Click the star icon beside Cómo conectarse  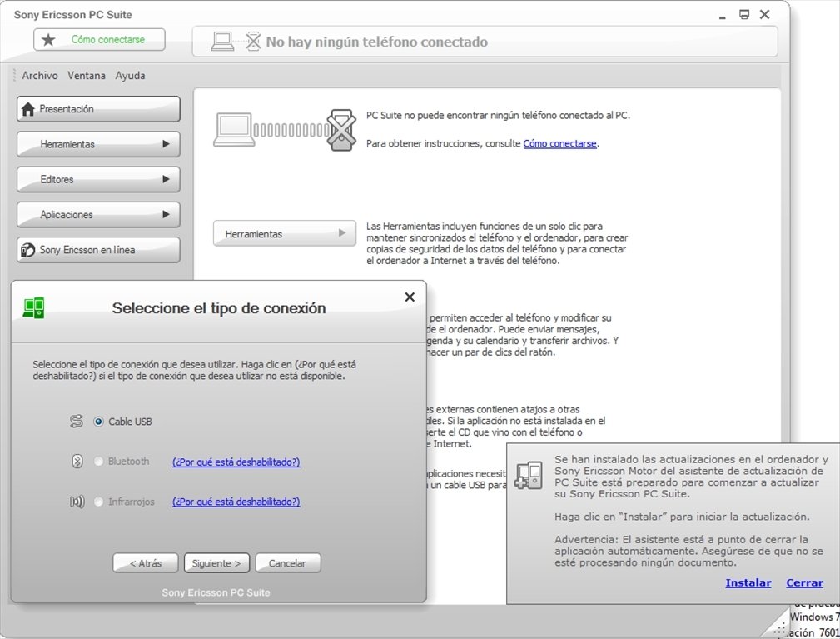tap(48, 40)
